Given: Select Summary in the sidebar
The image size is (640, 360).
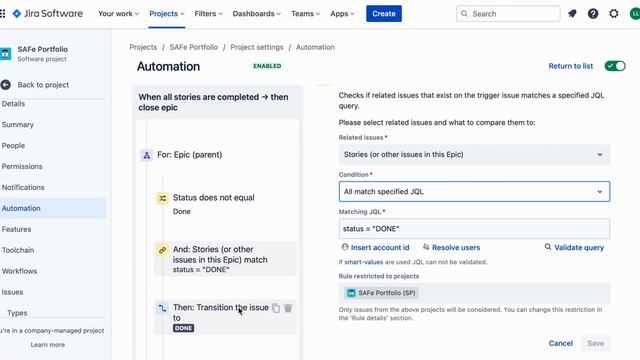Looking at the screenshot, I should pyautogui.click(x=18, y=124).
